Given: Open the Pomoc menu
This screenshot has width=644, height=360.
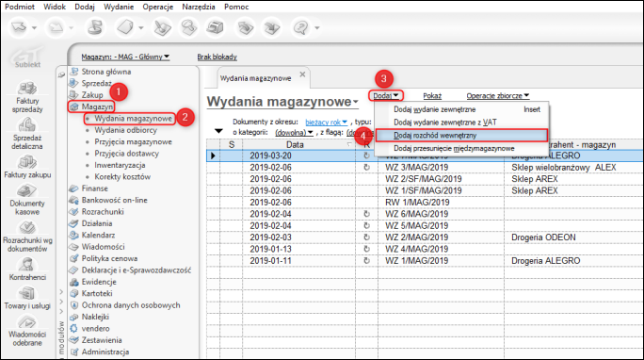Looking at the screenshot, I should [x=236, y=7].
